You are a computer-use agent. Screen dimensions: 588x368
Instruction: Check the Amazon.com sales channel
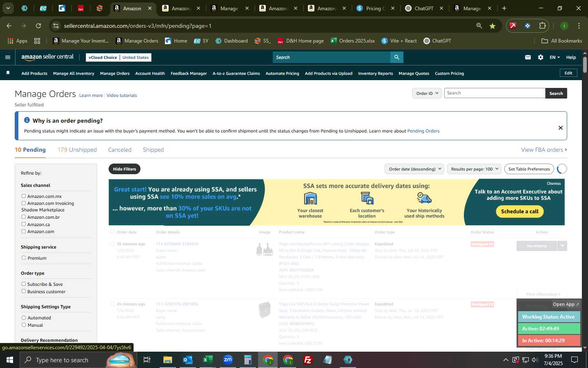(x=24, y=231)
